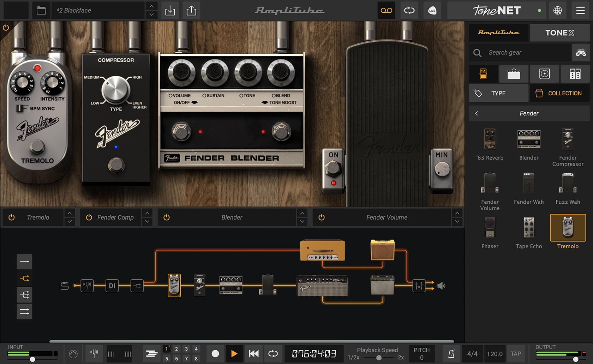Open the preset folder browser icon
593x364 pixels.
coord(41,11)
